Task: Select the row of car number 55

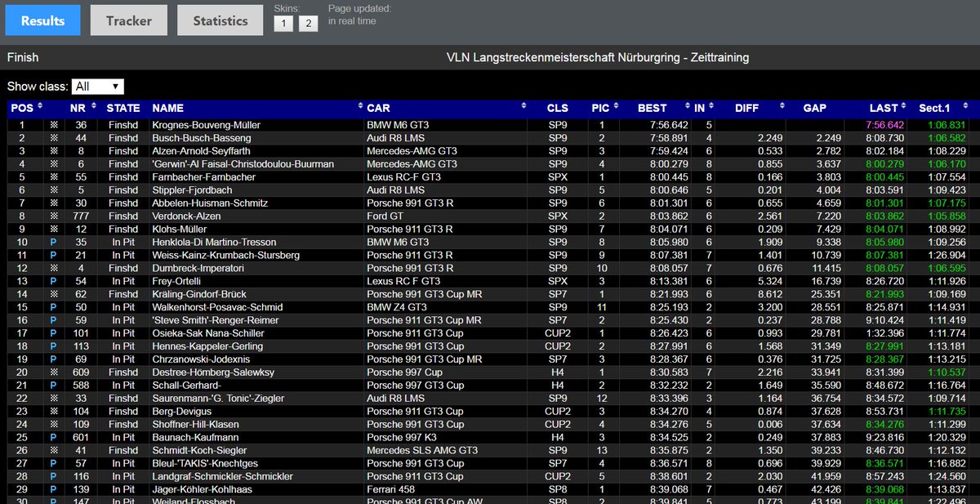Action: 245,177
